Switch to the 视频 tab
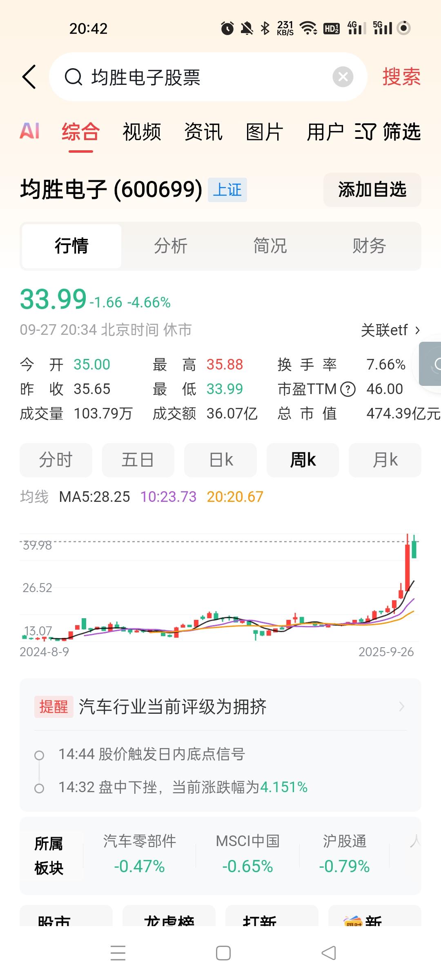This screenshot has width=441, height=980. coord(142,132)
